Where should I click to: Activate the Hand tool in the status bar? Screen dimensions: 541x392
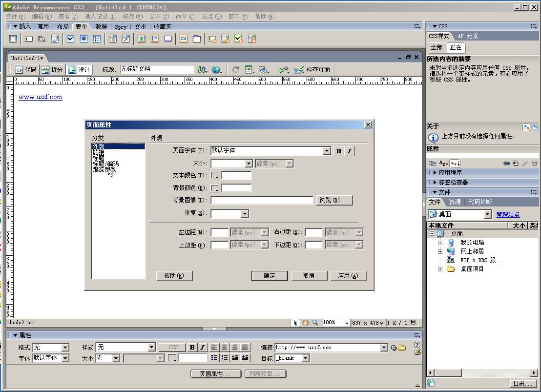[x=306, y=323]
